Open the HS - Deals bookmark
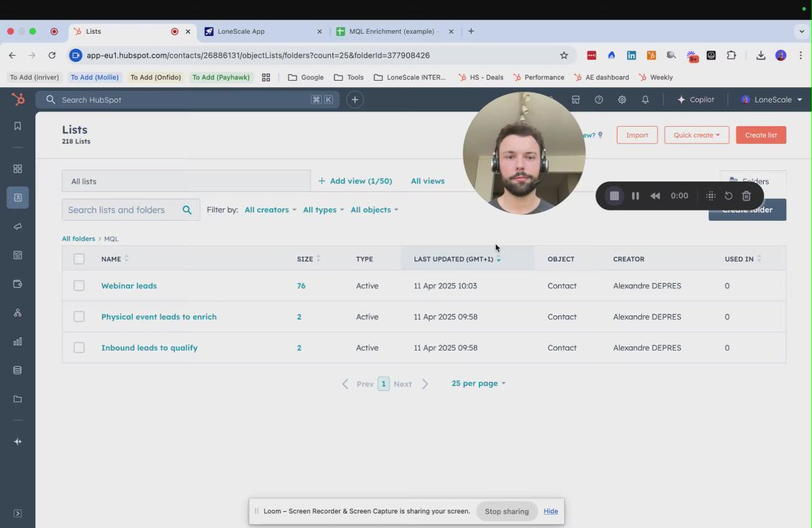Viewport: 812px width, 528px height. (x=480, y=77)
